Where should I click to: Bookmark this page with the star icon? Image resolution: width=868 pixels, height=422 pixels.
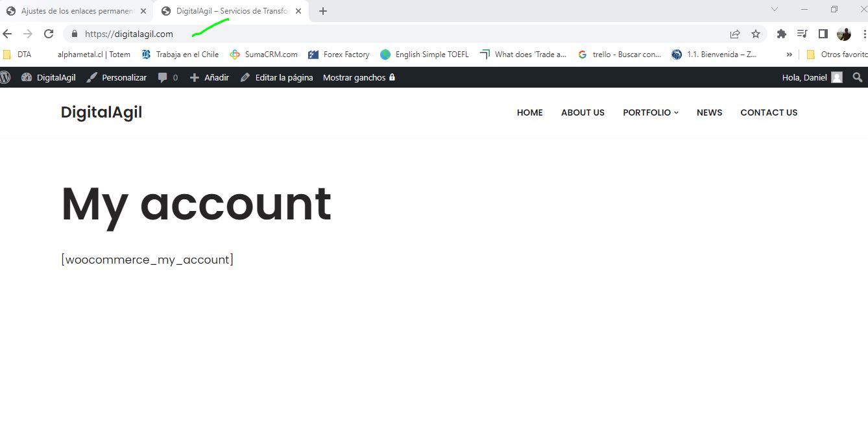756,34
